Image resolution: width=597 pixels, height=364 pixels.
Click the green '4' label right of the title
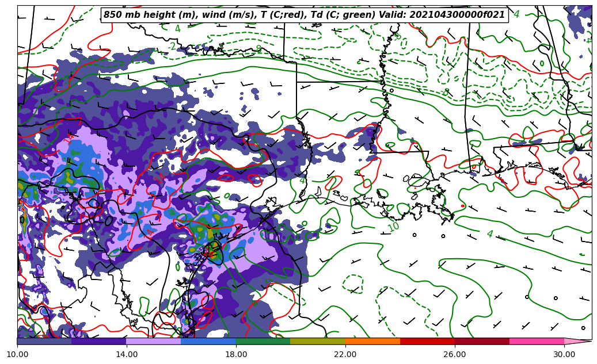click(x=516, y=14)
